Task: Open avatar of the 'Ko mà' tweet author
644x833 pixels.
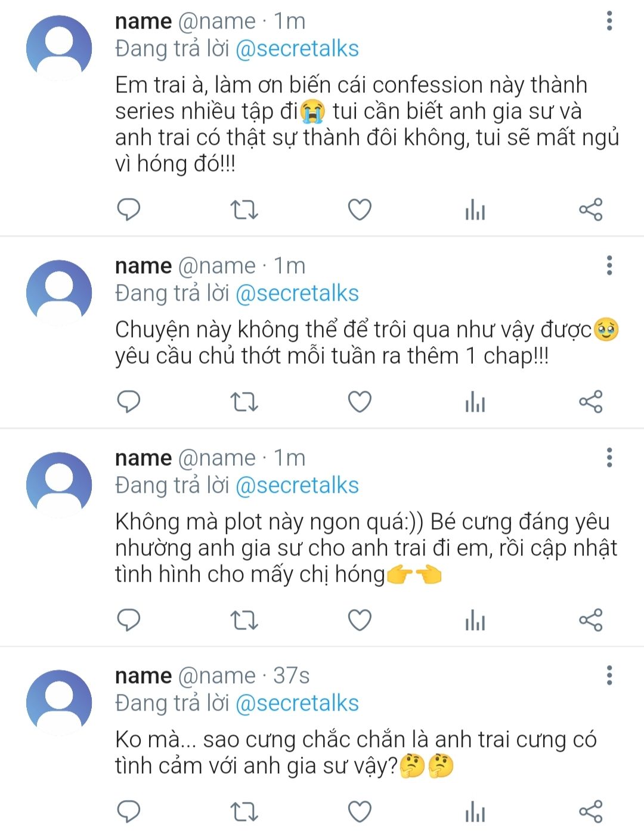Action: (x=59, y=702)
